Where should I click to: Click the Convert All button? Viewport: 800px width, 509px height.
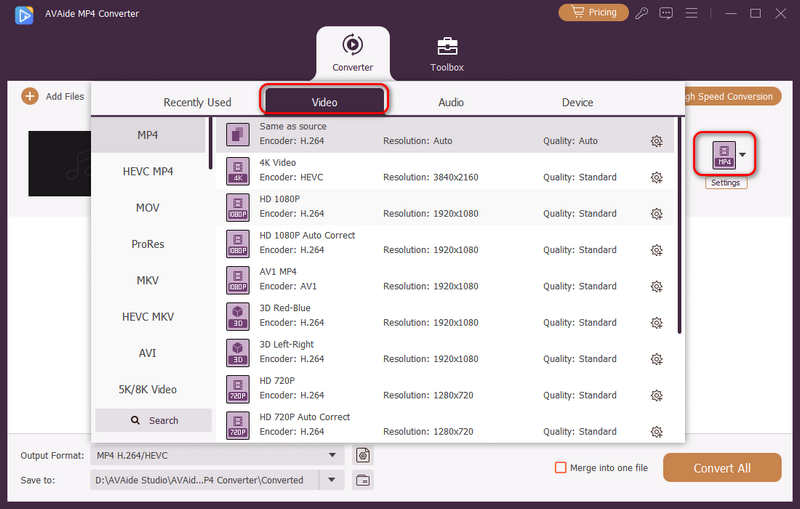coord(722,468)
